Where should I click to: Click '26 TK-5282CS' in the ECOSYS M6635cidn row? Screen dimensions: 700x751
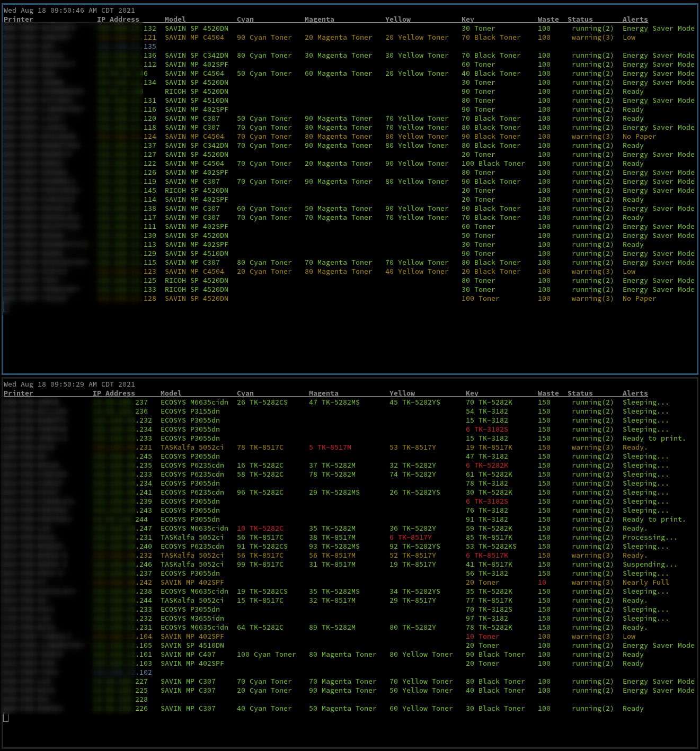(x=262, y=403)
